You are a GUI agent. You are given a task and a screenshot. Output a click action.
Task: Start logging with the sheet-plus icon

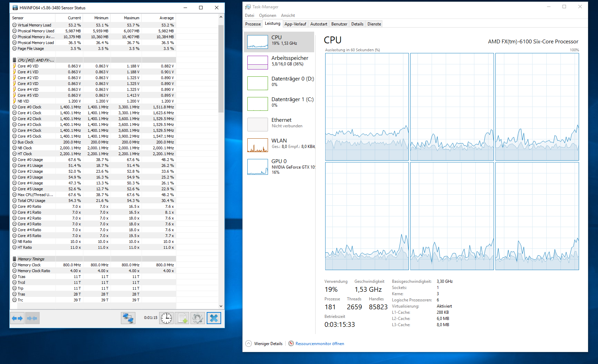point(182,318)
